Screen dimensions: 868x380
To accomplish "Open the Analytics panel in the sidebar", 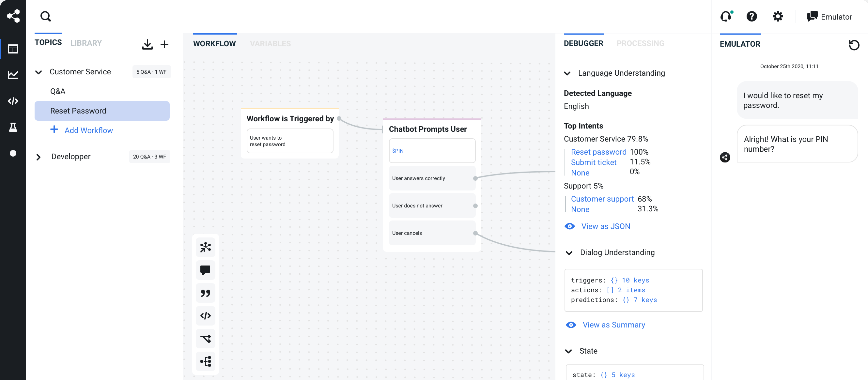I will coord(13,75).
